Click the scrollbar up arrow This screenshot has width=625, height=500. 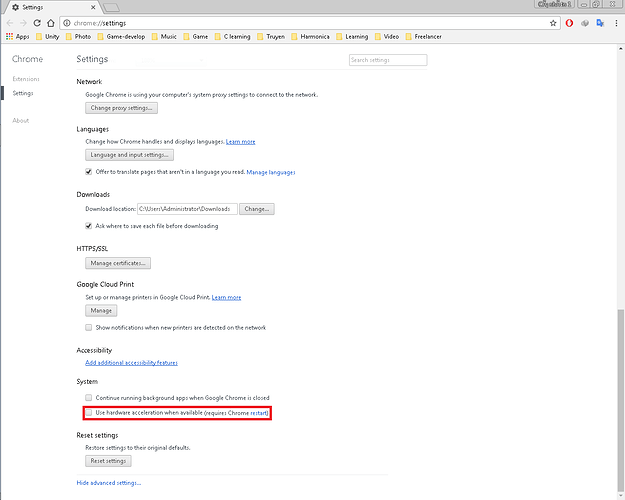[x=620, y=48]
